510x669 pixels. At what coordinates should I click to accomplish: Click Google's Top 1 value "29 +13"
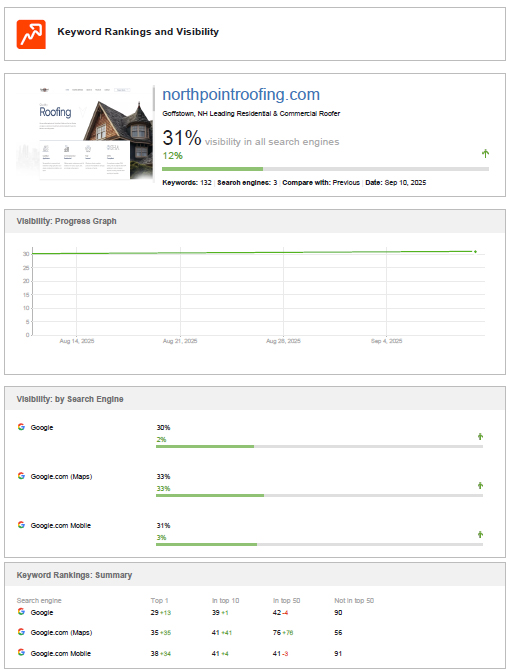click(x=160, y=612)
